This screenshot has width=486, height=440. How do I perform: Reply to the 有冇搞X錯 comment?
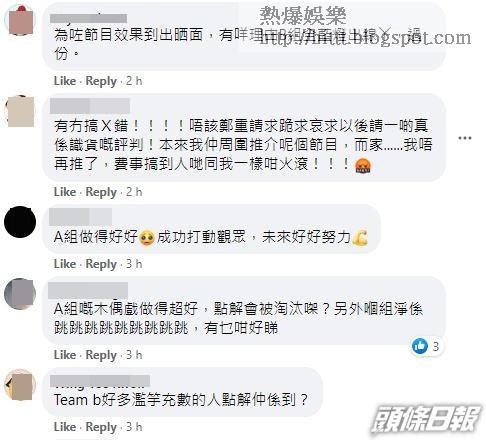pyautogui.click(x=101, y=192)
